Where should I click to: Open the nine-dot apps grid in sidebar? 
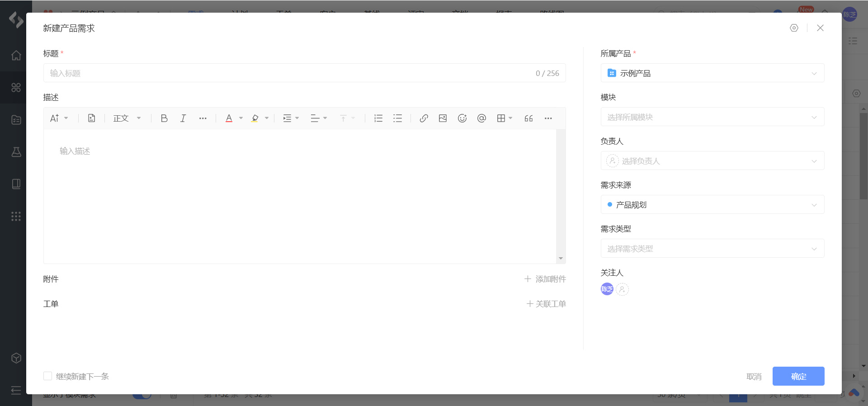coord(16,217)
